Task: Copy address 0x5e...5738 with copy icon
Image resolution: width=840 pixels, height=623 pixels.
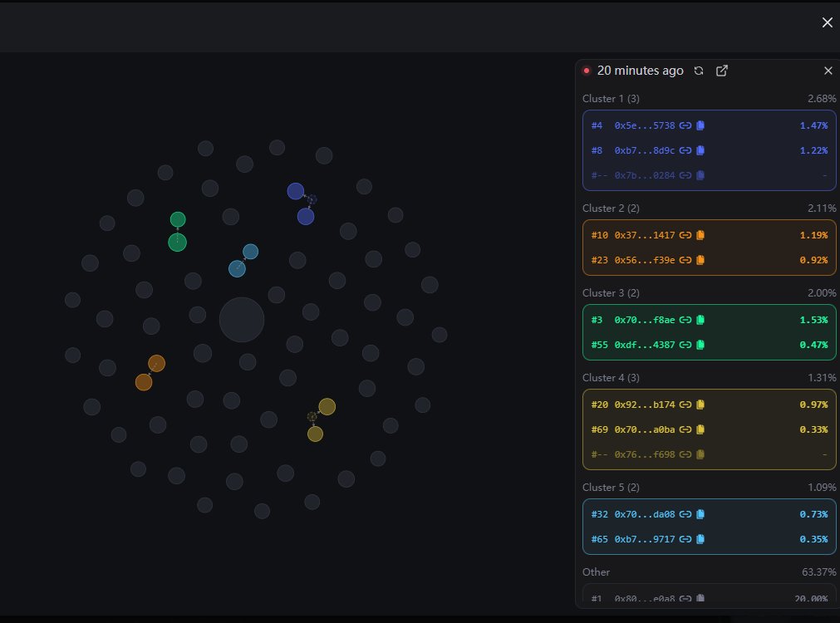Action: pos(700,125)
